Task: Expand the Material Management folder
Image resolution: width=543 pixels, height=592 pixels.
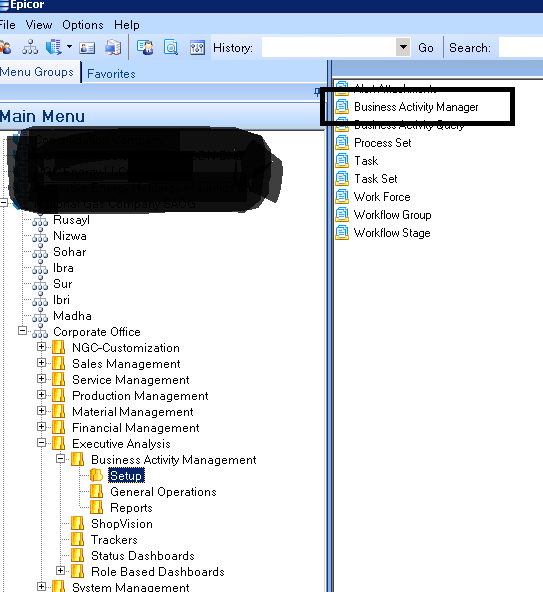Action: tap(42, 411)
